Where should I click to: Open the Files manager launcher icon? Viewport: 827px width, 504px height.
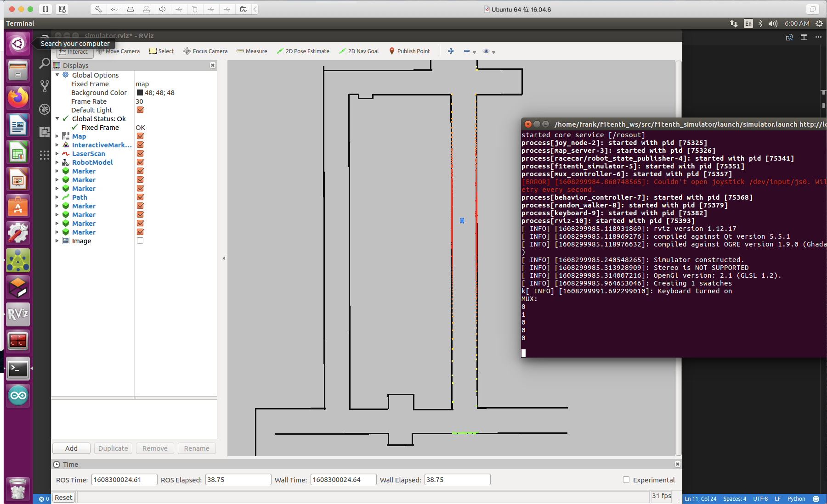(x=18, y=71)
